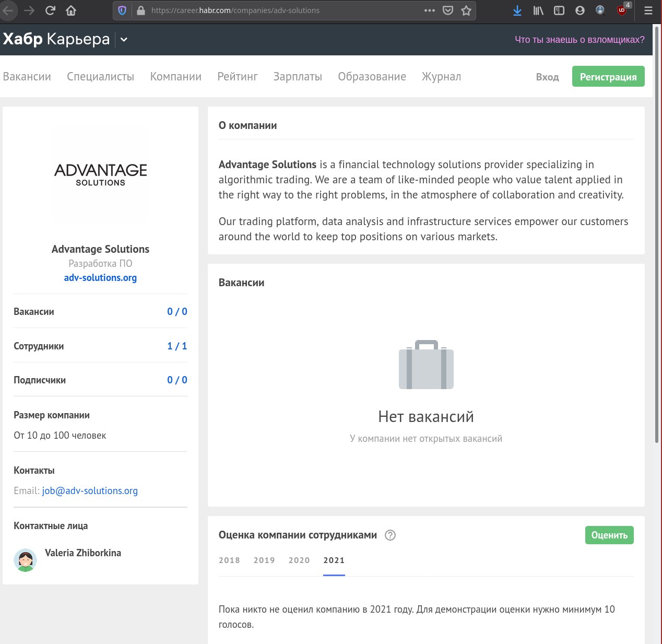The width and height of the screenshot is (662, 644).
Task: Open the tracking protection shield icon
Action: coord(122,10)
